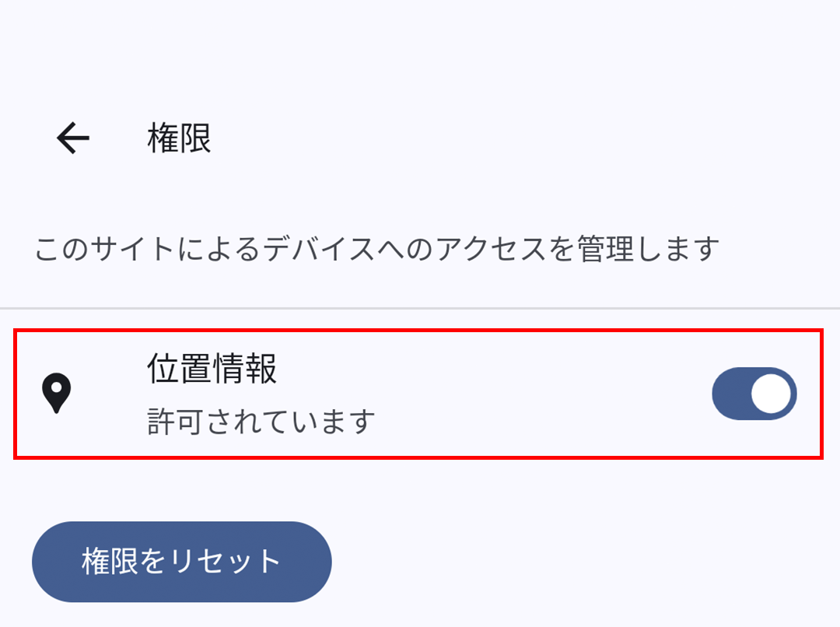Click the divider line below the description
The height and width of the screenshot is (627, 840).
[x=420, y=309]
